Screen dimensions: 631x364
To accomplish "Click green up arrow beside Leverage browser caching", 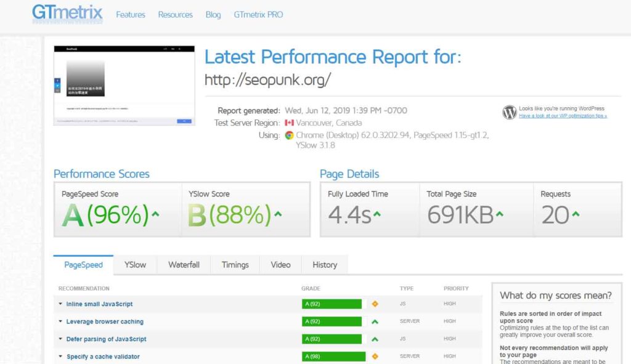I will coord(375,322).
